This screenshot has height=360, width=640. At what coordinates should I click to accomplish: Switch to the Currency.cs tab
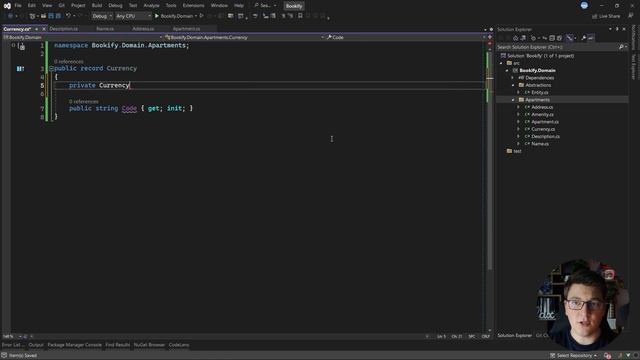click(17, 29)
